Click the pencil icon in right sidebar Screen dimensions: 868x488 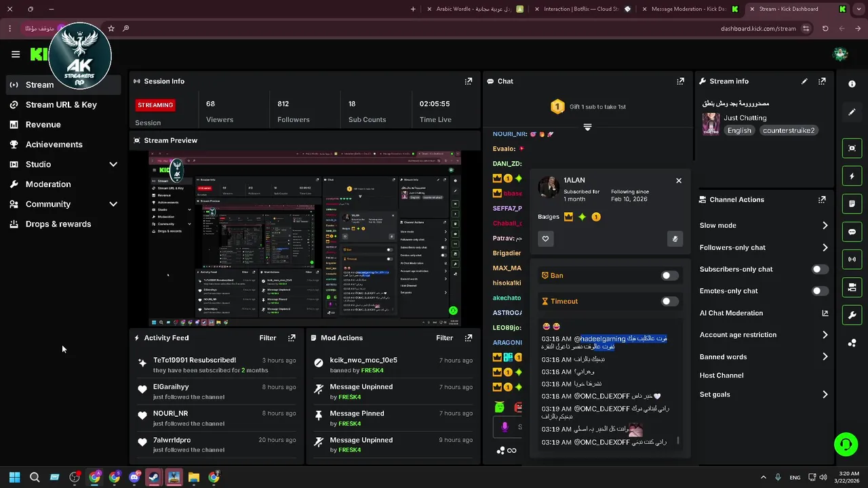852,112
